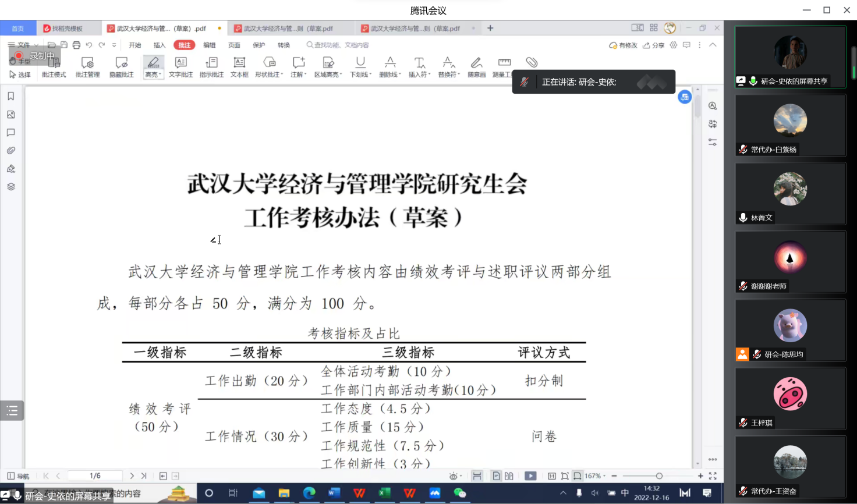Open the layers panel in left sidebar
Viewport: 857px width, 504px height.
click(11, 187)
